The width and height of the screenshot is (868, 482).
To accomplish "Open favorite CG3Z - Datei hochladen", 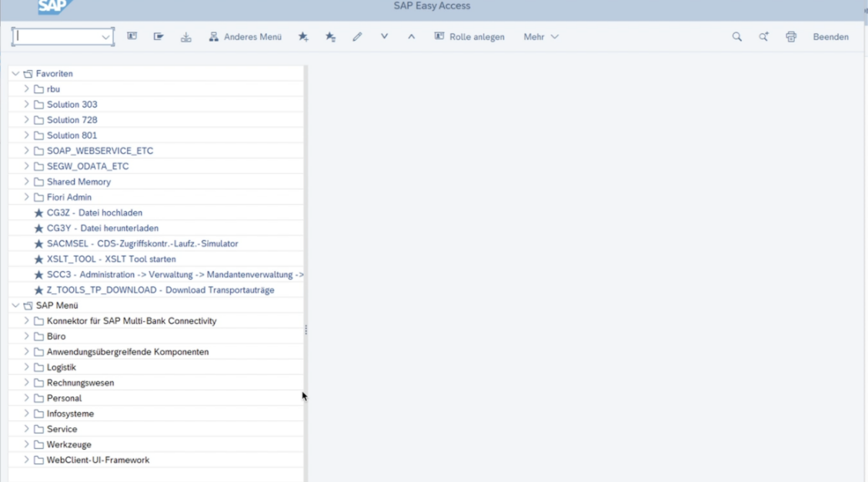I will (94, 213).
